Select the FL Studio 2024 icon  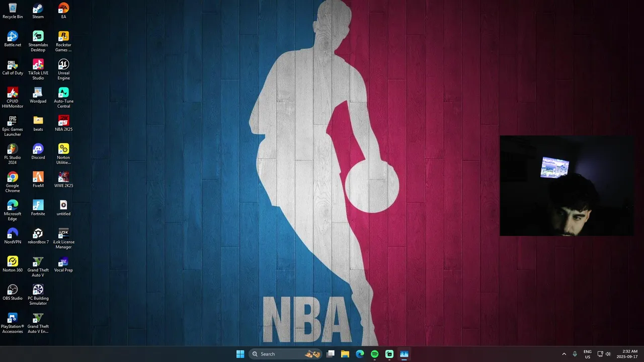pos(13,154)
